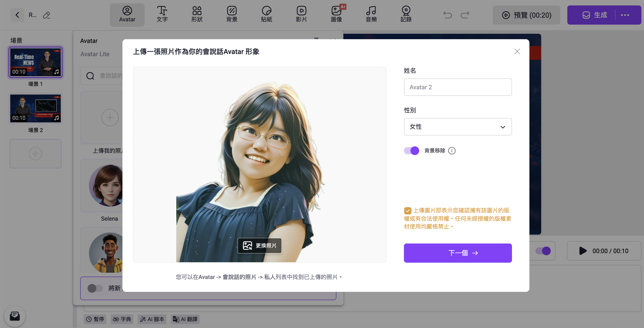Click the rename pencil icon
The width and height of the screenshot is (644, 328).
(46, 15)
